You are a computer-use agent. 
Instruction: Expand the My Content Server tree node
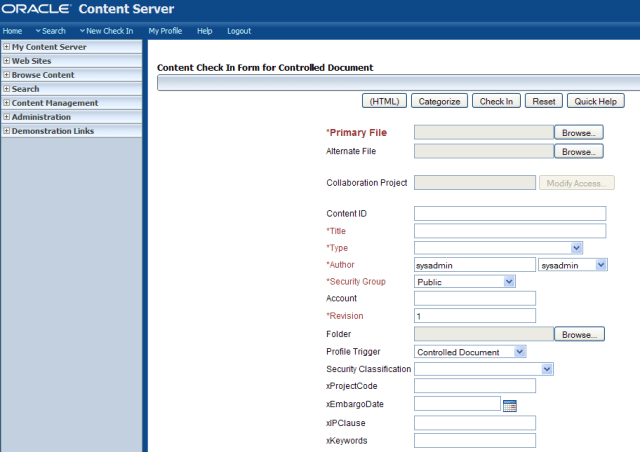coord(7,47)
